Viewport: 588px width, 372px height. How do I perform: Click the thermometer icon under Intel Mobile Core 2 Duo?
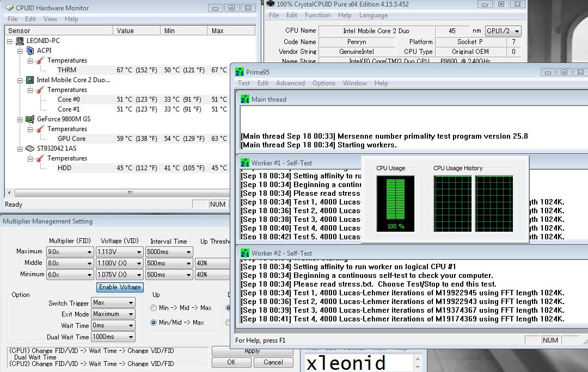click(x=40, y=90)
